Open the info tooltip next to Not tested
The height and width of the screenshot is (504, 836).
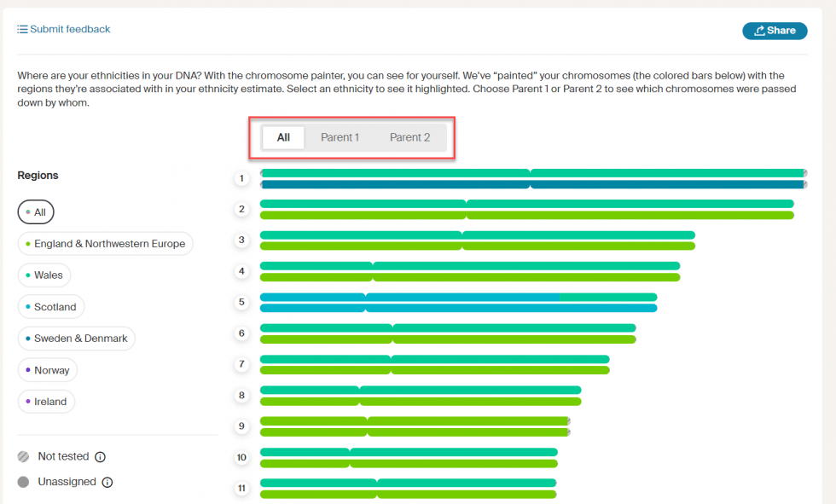(x=101, y=456)
